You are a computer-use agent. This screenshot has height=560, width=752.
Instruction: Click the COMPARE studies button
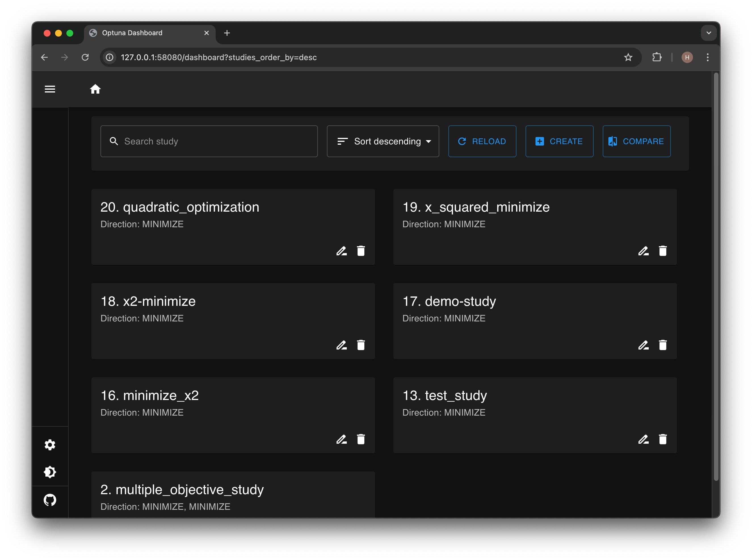(x=637, y=141)
